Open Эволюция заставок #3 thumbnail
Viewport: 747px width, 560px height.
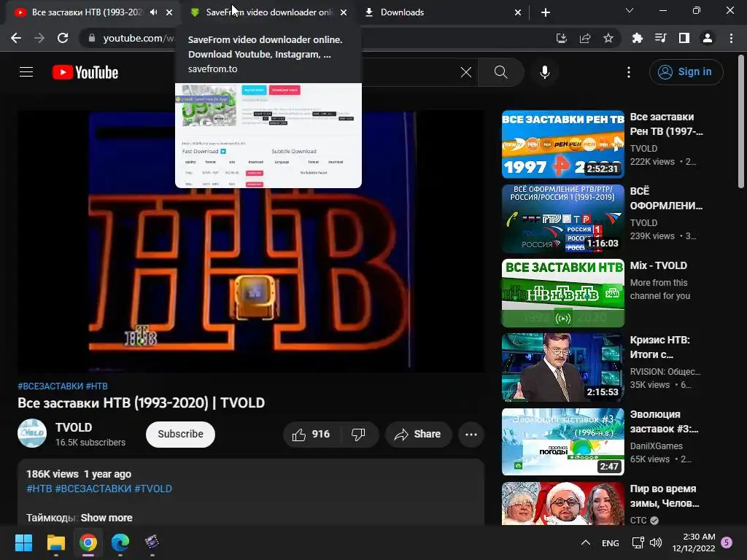pyautogui.click(x=562, y=441)
